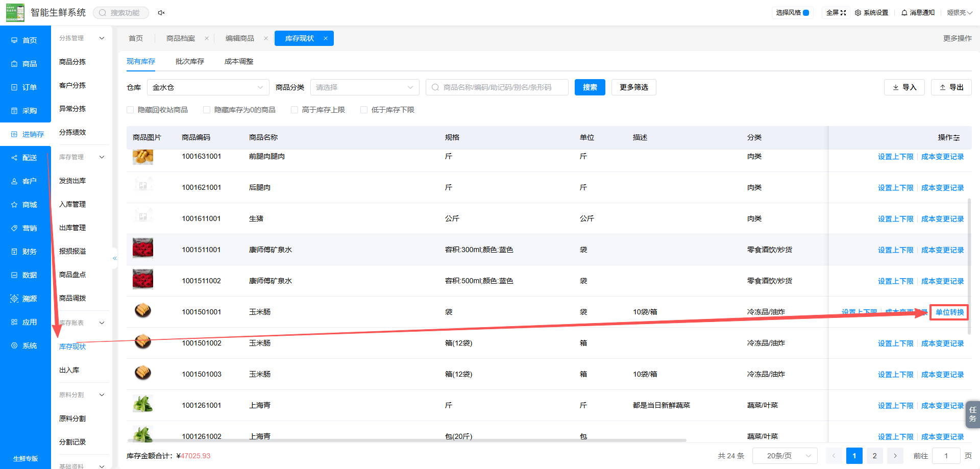Open 系统 module in sidebar
Image resolution: width=980 pixels, height=469 pixels.
(25, 345)
